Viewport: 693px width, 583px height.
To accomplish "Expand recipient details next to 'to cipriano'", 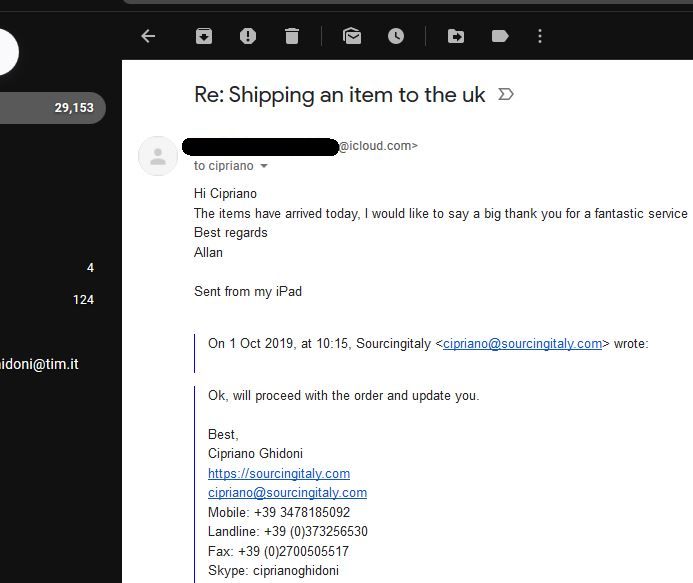I will click(264, 166).
